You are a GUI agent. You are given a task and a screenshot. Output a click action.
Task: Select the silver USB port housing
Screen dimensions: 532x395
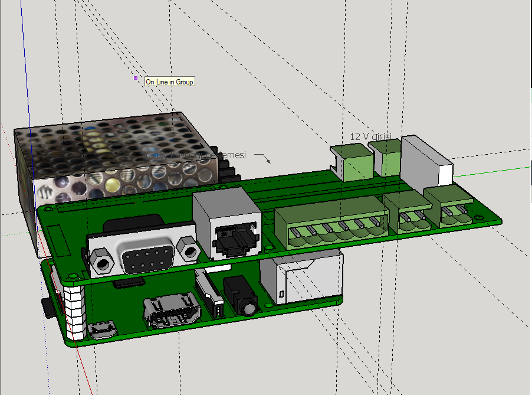click(302, 277)
